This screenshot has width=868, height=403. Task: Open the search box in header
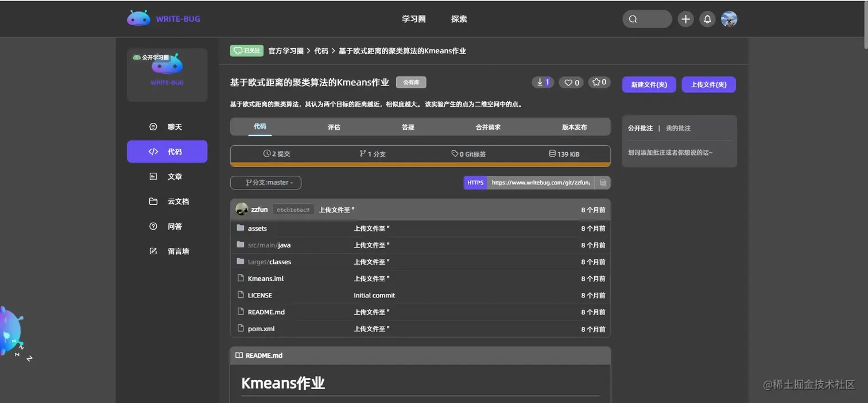pos(647,19)
